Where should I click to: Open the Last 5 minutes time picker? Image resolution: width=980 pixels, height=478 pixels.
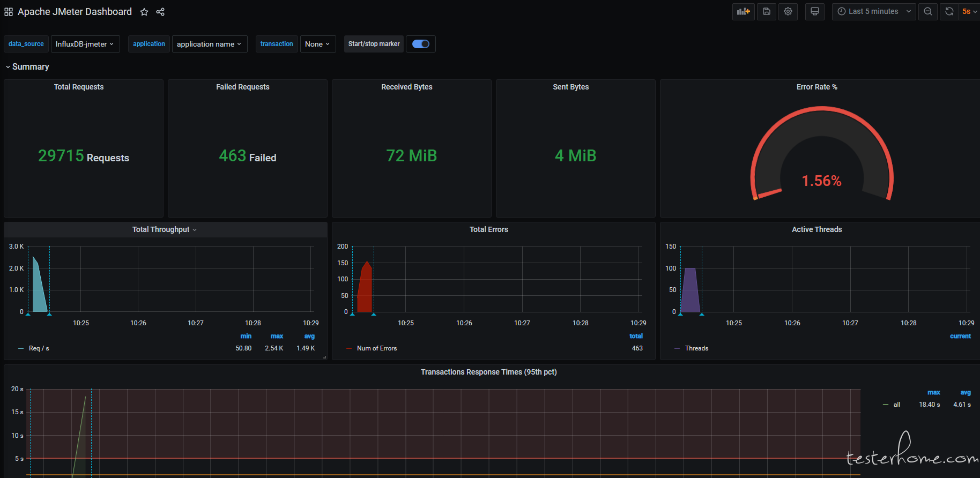pos(874,11)
